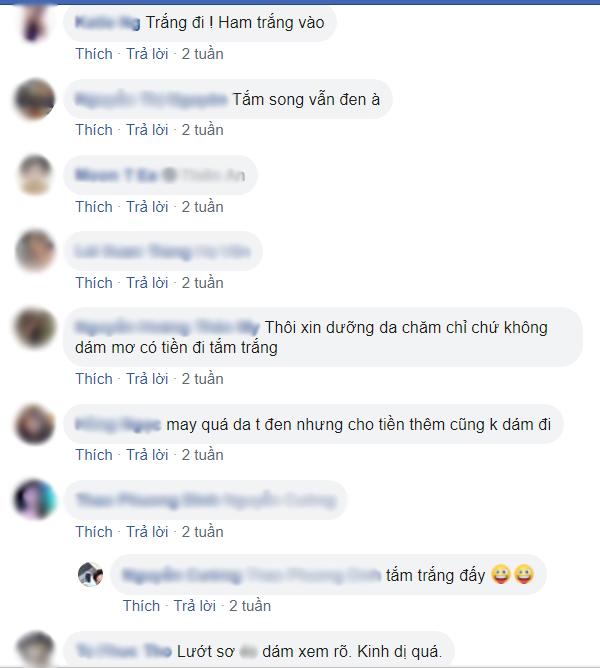This screenshot has width=600, height=668.
Task: Open avatar beside 'may quá da t đen' comment
Action: click(x=35, y=424)
